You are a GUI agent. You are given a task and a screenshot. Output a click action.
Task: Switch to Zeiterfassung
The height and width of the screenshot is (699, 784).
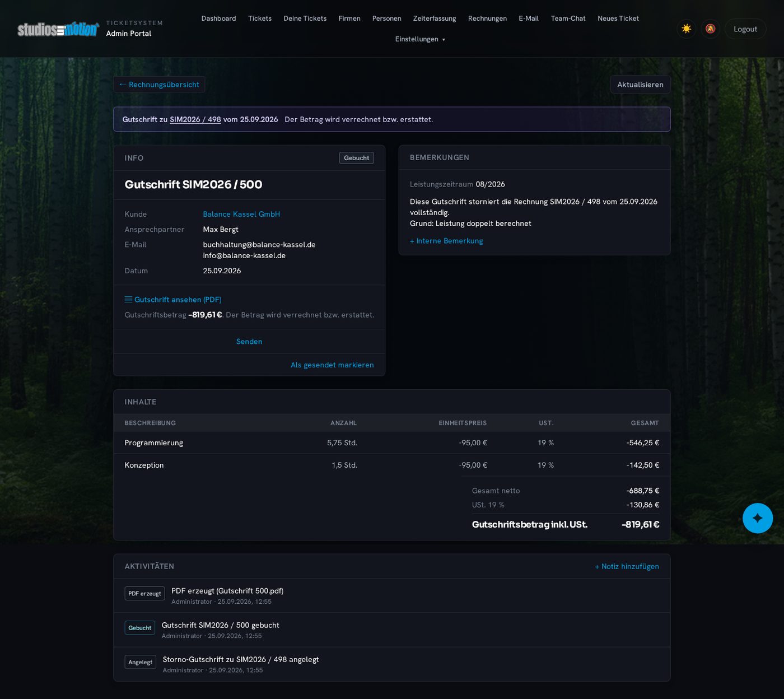[435, 18]
